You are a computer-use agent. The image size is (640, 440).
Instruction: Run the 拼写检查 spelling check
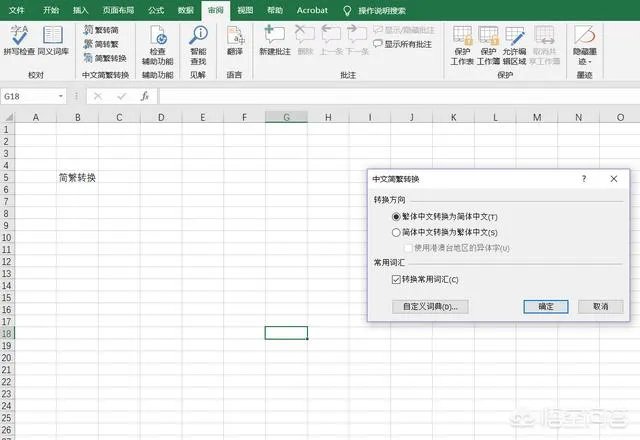click(19, 40)
